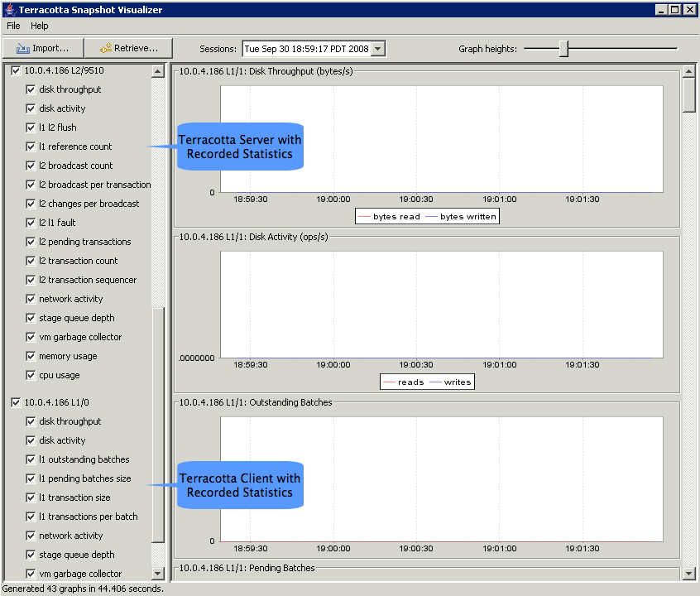
Task: Click the 'Graph heights:' label
Action: tap(487, 49)
